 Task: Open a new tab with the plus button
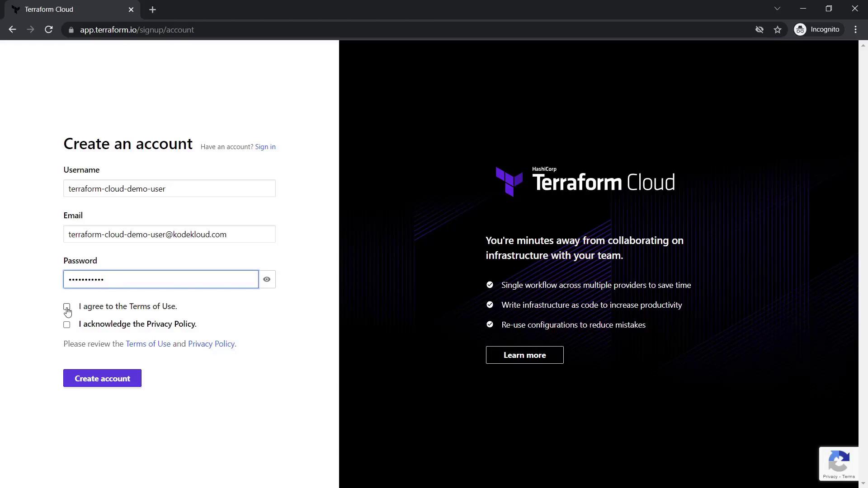coord(152,9)
